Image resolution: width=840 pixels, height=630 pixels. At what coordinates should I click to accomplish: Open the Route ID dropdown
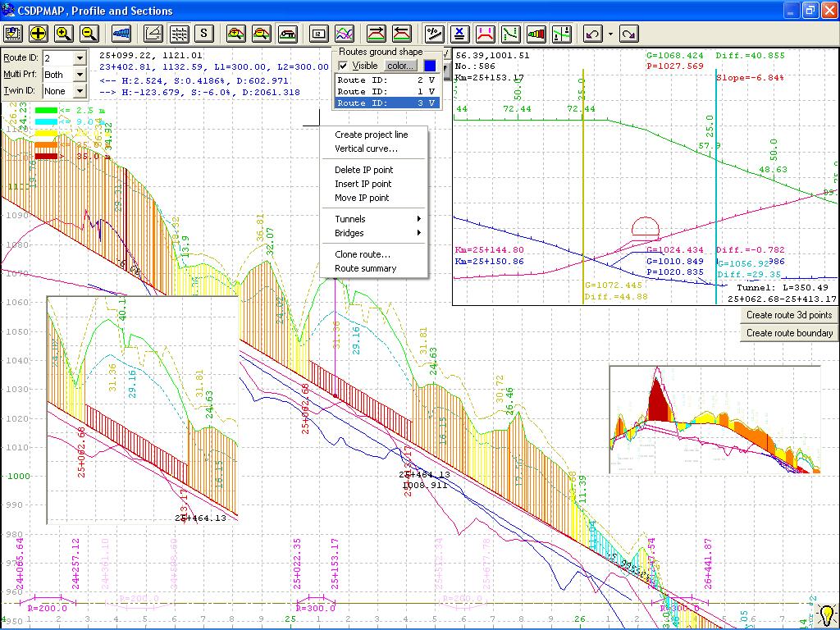80,58
